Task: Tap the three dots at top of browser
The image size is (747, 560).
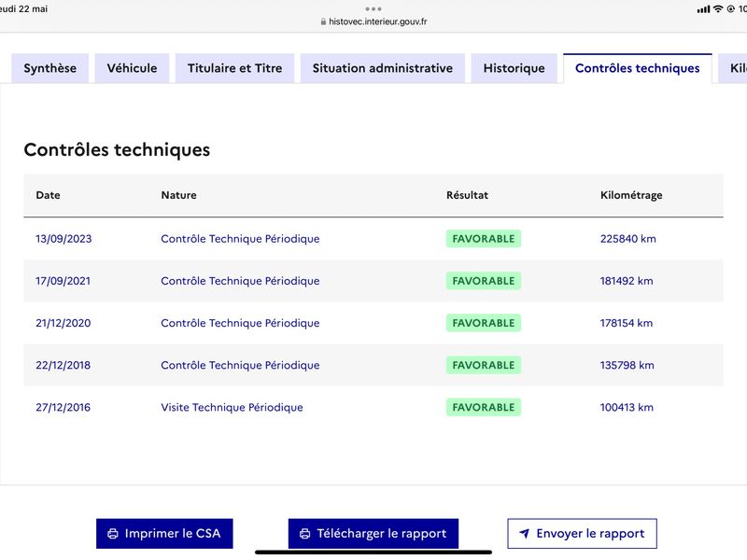Action: pos(373,8)
